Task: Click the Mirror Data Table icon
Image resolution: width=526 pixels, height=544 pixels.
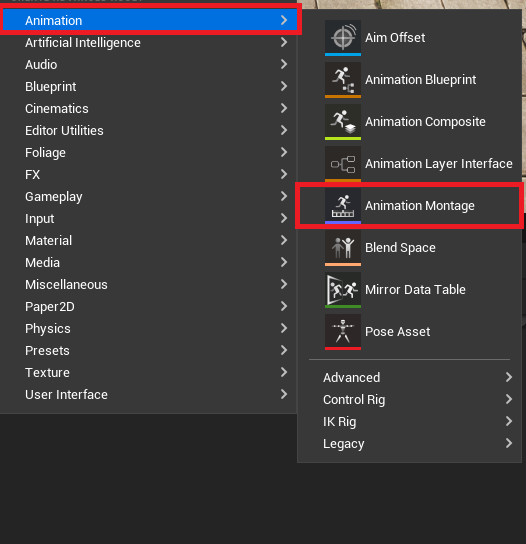Action: 343,290
